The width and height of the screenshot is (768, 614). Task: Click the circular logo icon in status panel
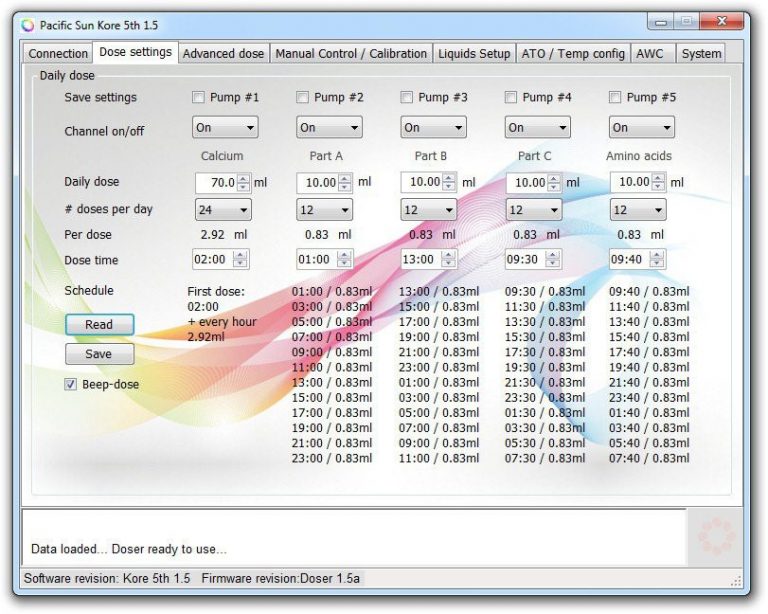[714, 537]
